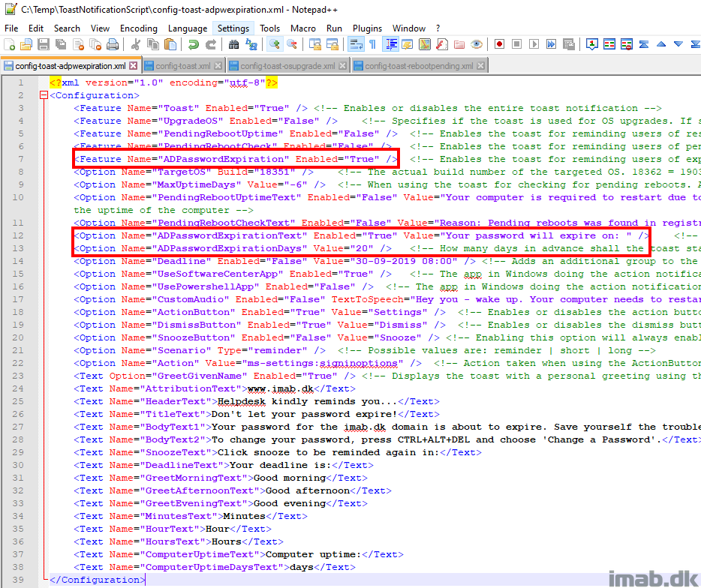Open the Tools menu
The width and height of the screenshot is (701, 588).
click(270, 28)
